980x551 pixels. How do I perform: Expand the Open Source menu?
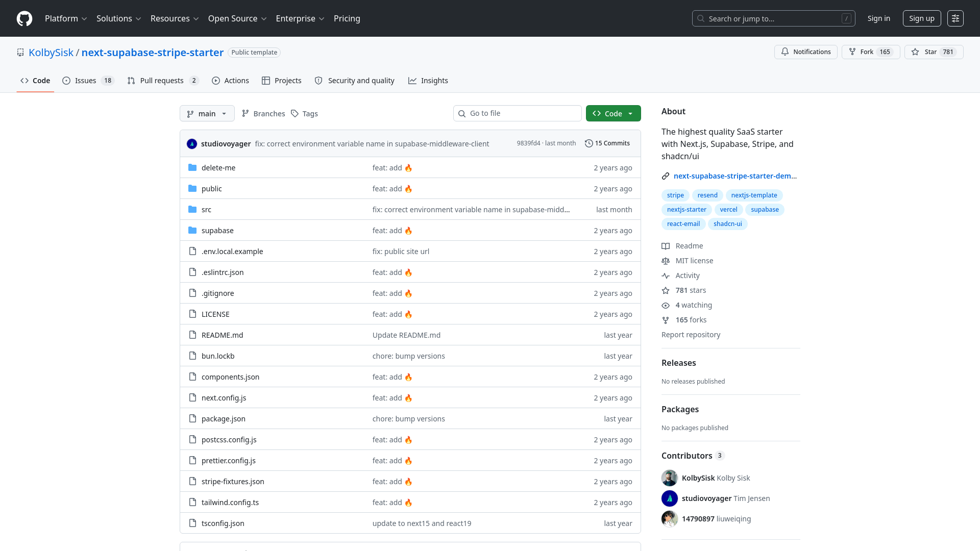coord(237,18)
